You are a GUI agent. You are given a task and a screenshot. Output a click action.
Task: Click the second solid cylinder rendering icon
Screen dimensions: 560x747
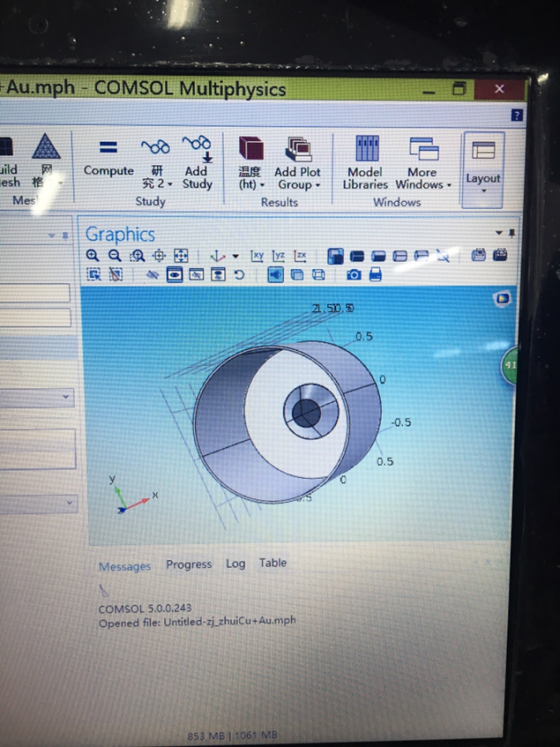[x=357, y=256]
